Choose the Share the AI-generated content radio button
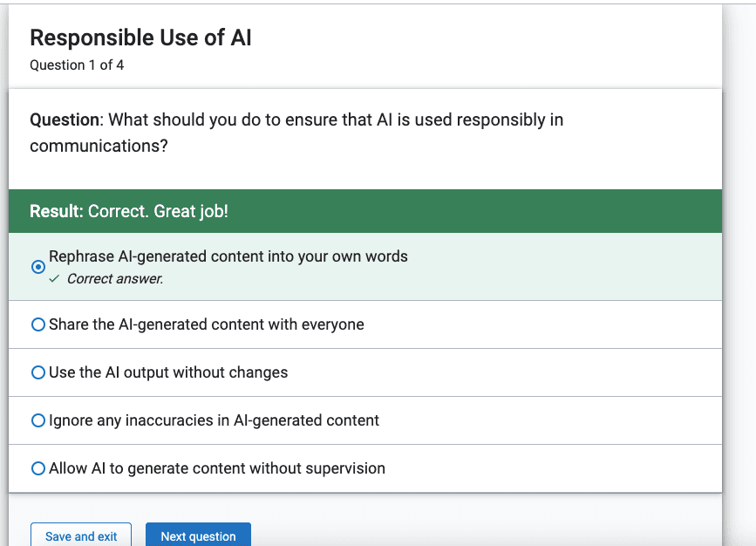 tap(38, 324)
